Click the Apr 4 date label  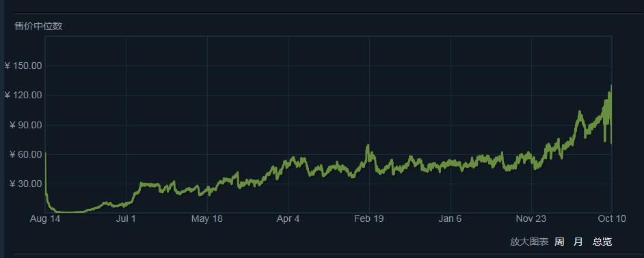pyautogui.click(x=288, y=219)
